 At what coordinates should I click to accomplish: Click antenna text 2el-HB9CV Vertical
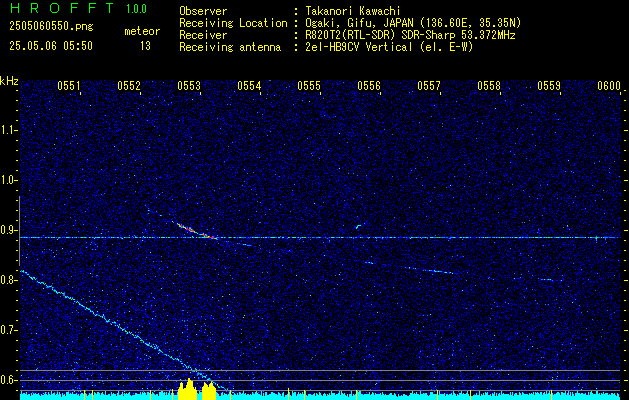pyautogui.click(x=359, y=47)
